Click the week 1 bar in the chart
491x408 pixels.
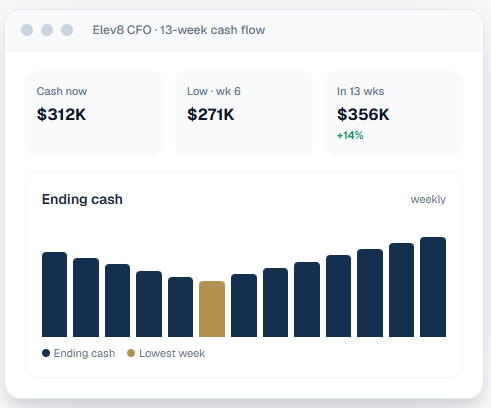pos(54,294)
